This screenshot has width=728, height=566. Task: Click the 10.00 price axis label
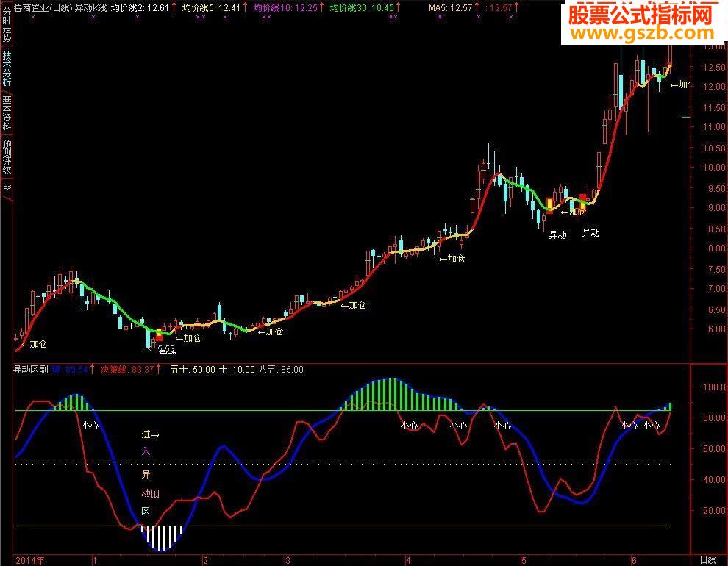pos(715,168)
